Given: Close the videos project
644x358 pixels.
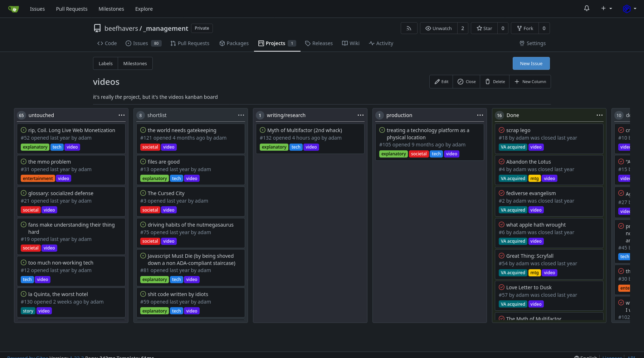Looking at the screenshot, I should 467,82.
